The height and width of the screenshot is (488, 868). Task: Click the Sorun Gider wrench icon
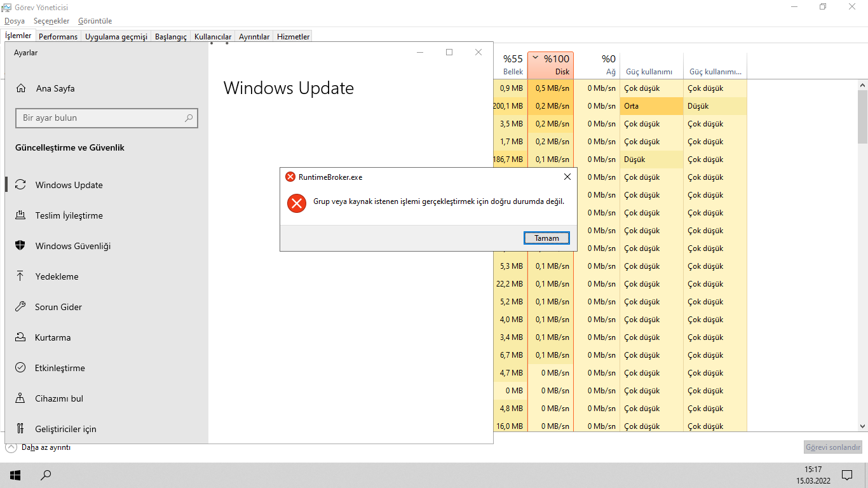[20, 307]
